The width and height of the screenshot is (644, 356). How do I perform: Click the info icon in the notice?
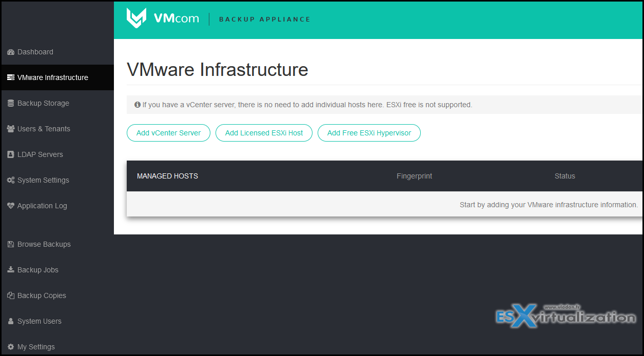[x=138, y=105]
